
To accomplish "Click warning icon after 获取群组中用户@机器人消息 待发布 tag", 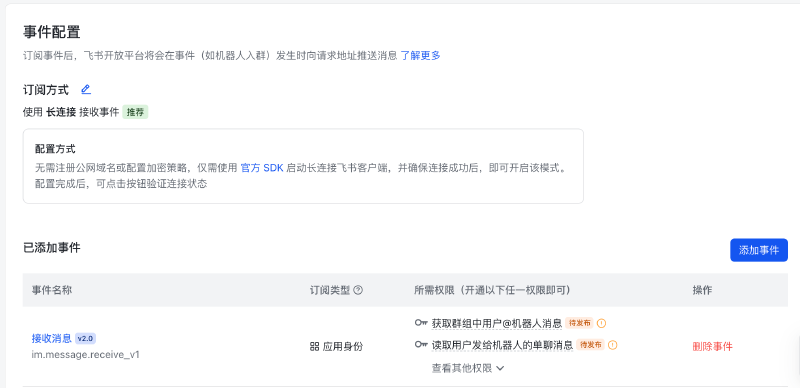I will (601, 323).
